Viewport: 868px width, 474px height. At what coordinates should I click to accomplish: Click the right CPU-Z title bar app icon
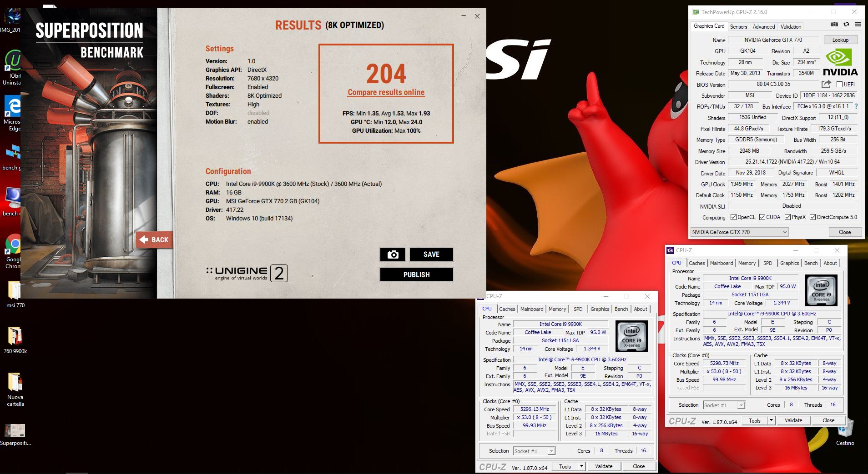click(670, 250)
